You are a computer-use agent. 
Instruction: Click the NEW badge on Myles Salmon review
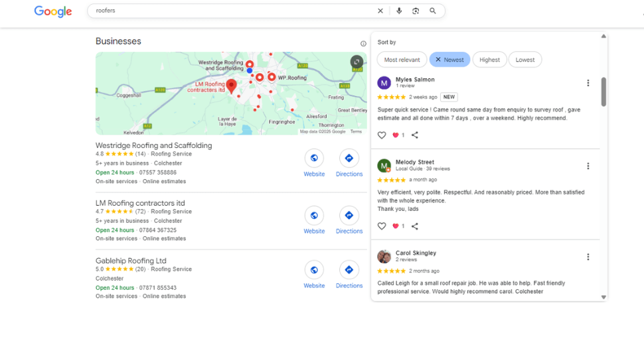[449, 98]
